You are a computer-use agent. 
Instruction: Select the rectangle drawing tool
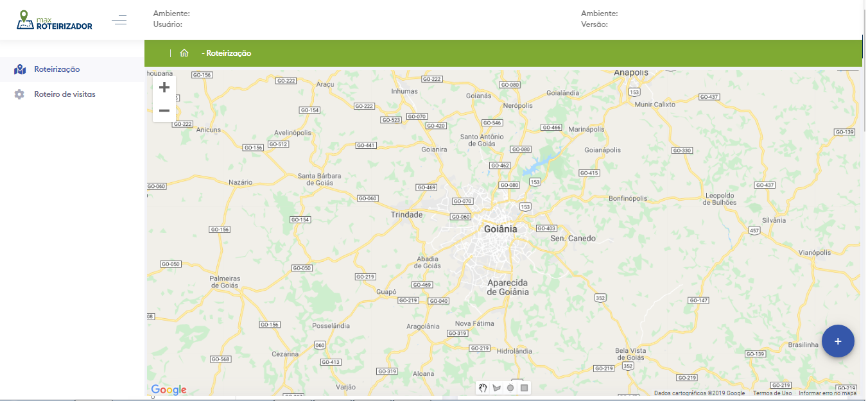[525, 388]
